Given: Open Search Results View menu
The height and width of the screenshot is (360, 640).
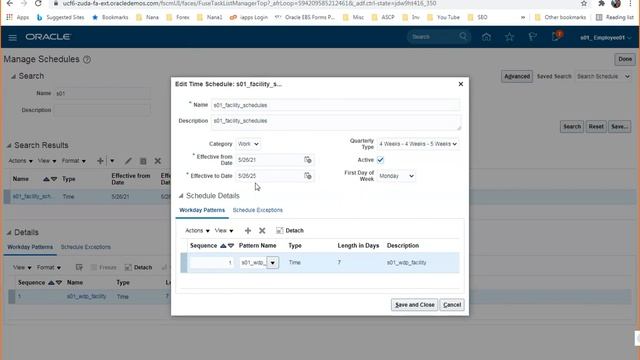Looking at the screenshot, I should (x=47, y=161).
